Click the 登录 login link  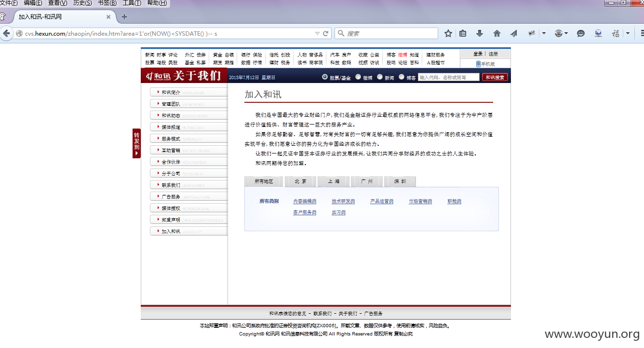pyautogui.click(x=478, y=54)
